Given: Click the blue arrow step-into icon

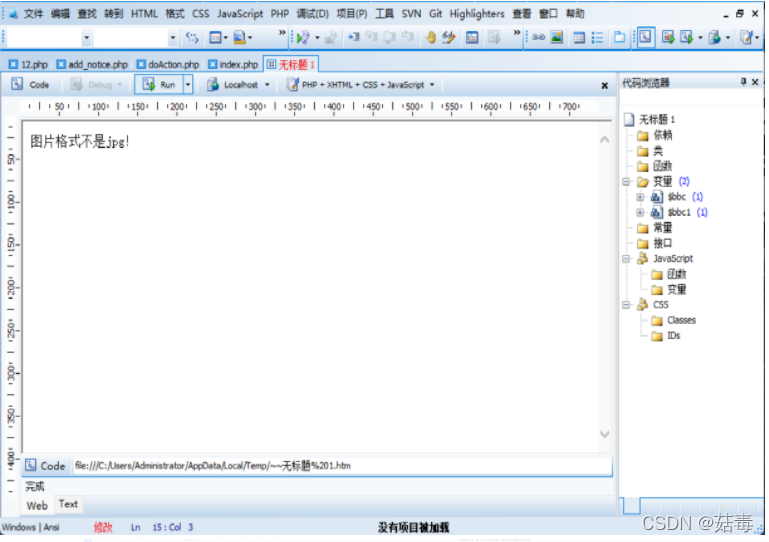Looking at the screenshot, I should tap(353, 37).
